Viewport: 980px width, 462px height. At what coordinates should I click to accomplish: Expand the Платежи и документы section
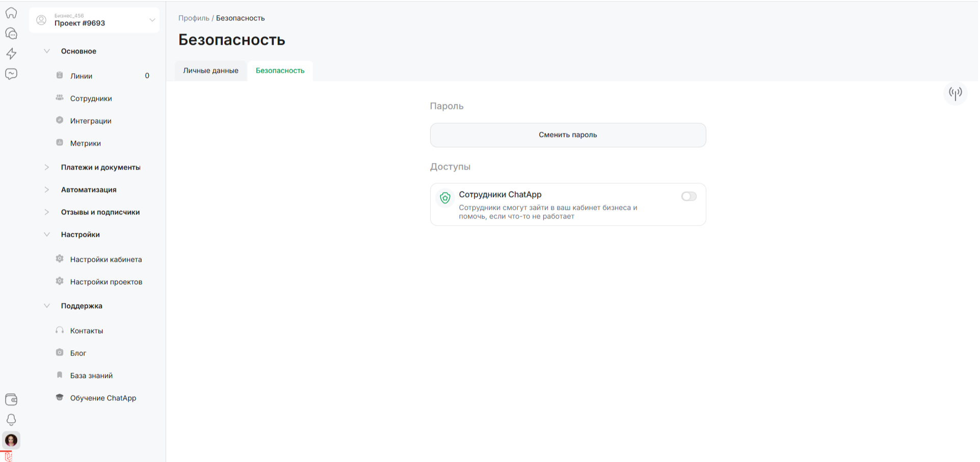pos(100,167)
